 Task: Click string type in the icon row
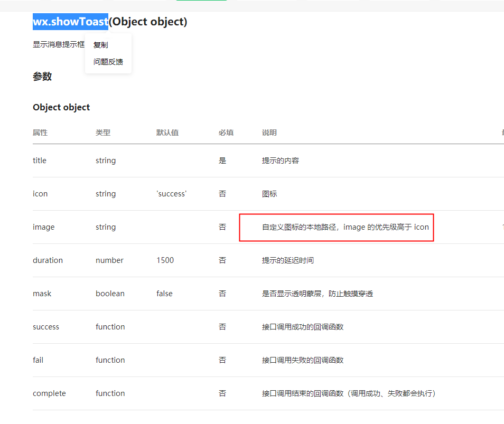[x=106, y=194]
